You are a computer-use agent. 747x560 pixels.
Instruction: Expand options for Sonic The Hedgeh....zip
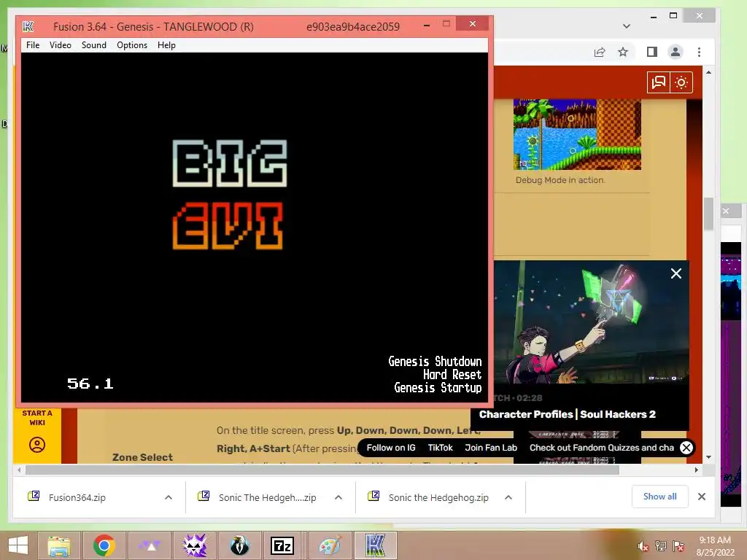(x=338, y=497)
